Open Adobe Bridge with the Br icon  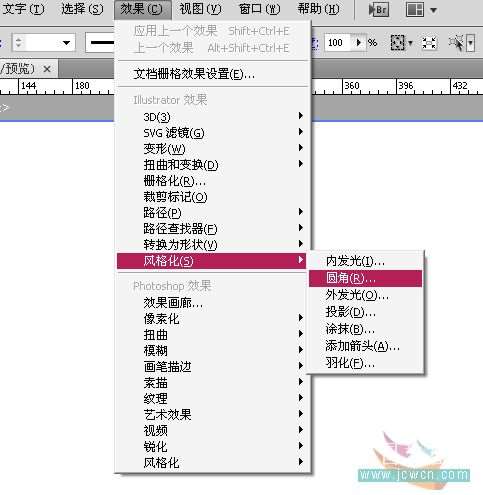coord(379,10)
